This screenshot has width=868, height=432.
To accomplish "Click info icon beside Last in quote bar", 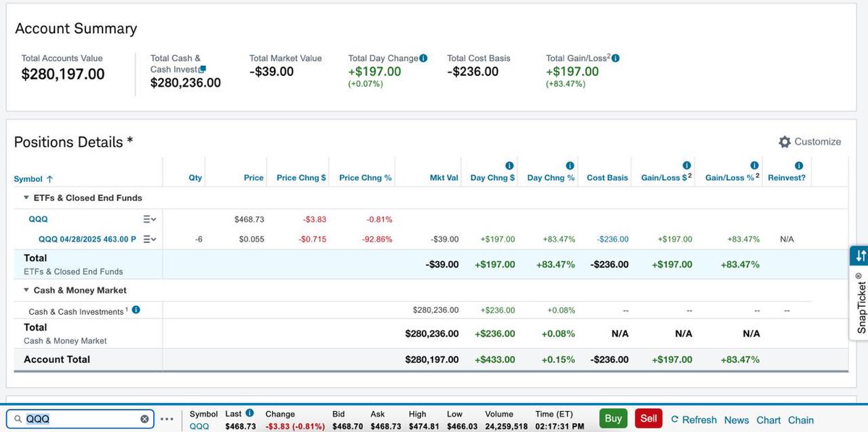I will tap(250, 413).
